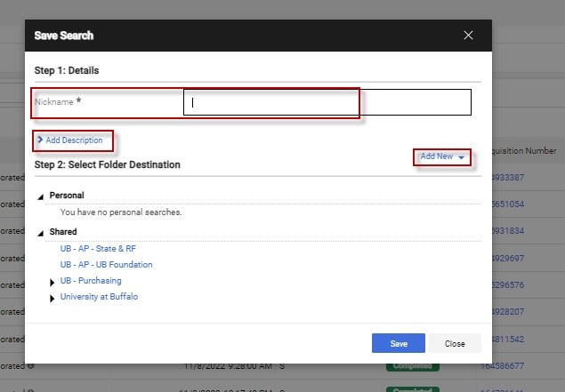Expand the UB - Purchasing arrow icon

52,282
